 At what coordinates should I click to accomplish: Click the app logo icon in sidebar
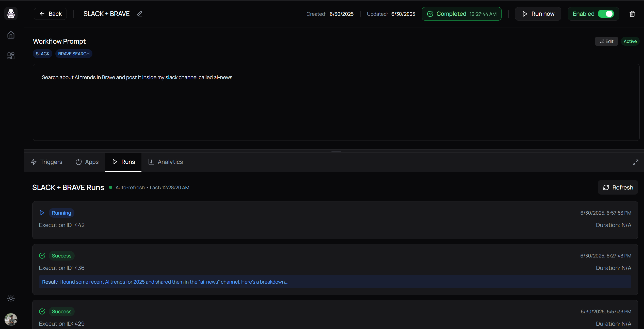11,14
